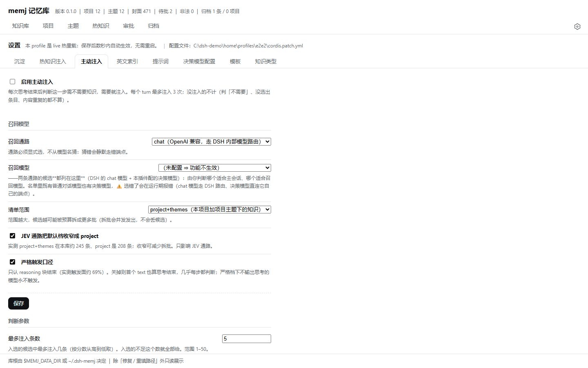Click the 判断参数 section heading

coord(19,321)
